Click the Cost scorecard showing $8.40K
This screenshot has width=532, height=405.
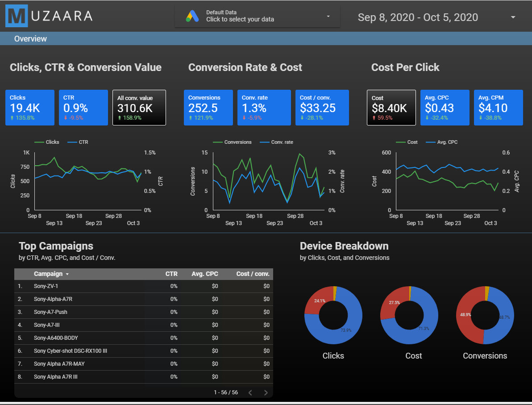pyautogui.click(x=391, y=108)
